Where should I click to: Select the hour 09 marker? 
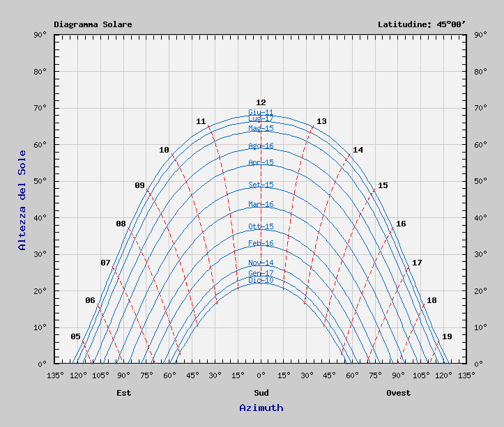[x=139, y=185]
